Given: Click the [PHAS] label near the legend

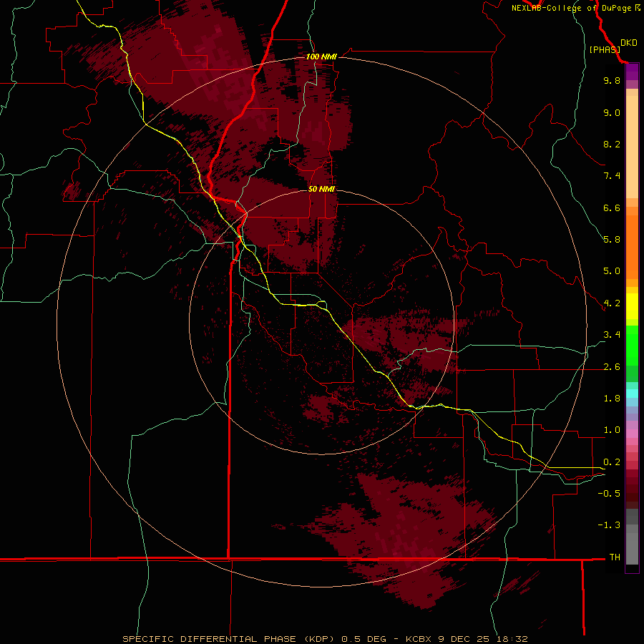Looking at the screenshot, I should [x=605, y=49].
